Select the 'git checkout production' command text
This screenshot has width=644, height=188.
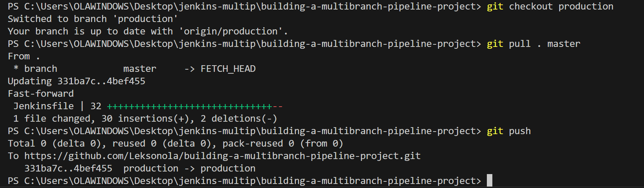point(550,7)
